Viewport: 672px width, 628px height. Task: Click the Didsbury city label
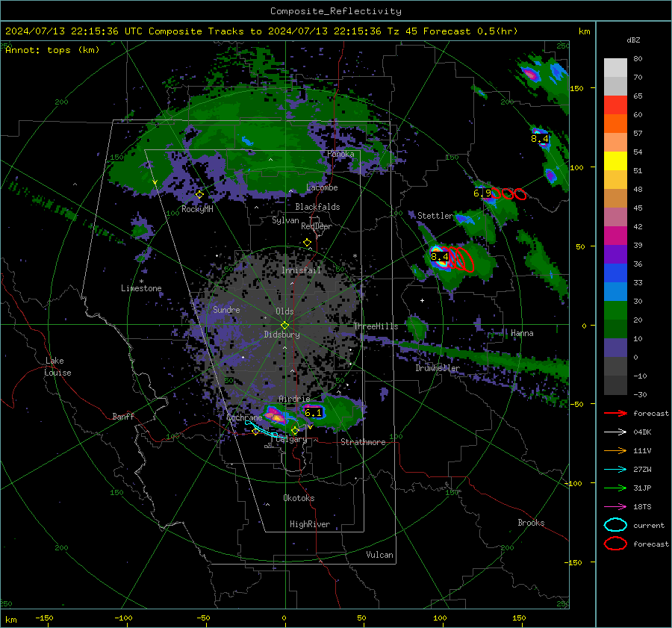281,335
